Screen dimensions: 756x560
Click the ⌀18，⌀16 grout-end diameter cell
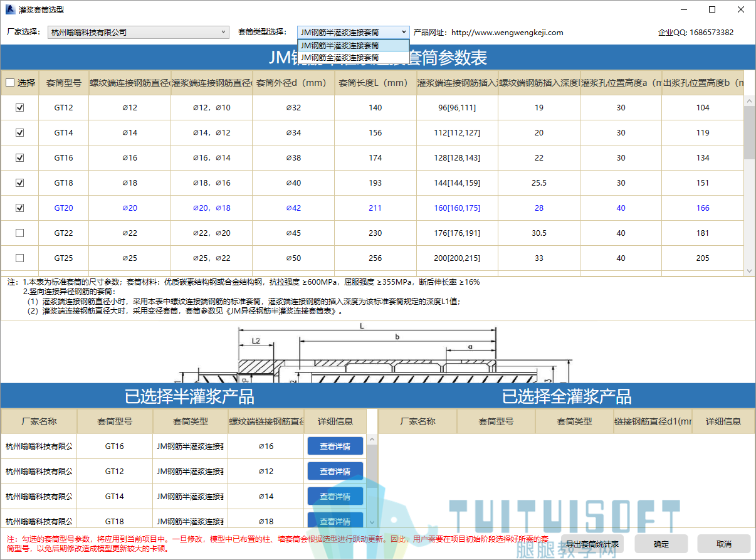click(x=212, y=183)
